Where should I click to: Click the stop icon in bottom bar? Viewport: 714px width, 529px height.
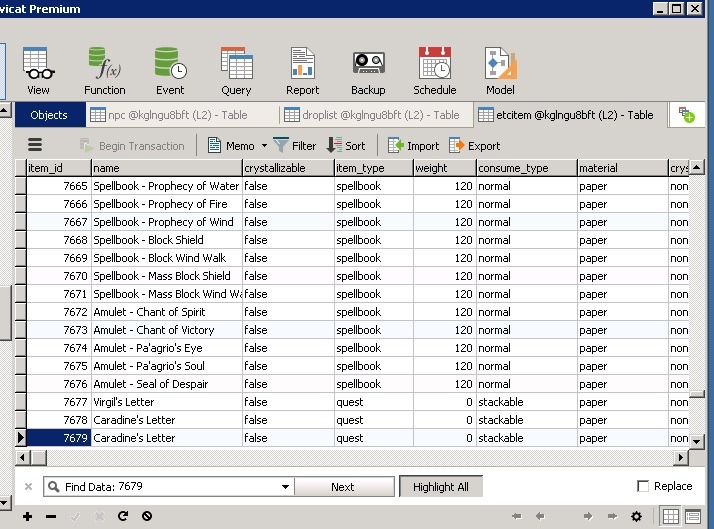pos(147,516)
